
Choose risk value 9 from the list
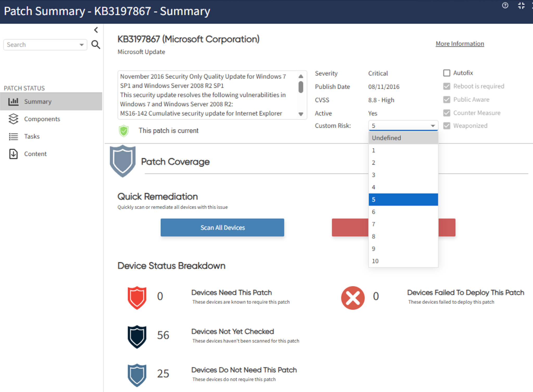point(403,249)
